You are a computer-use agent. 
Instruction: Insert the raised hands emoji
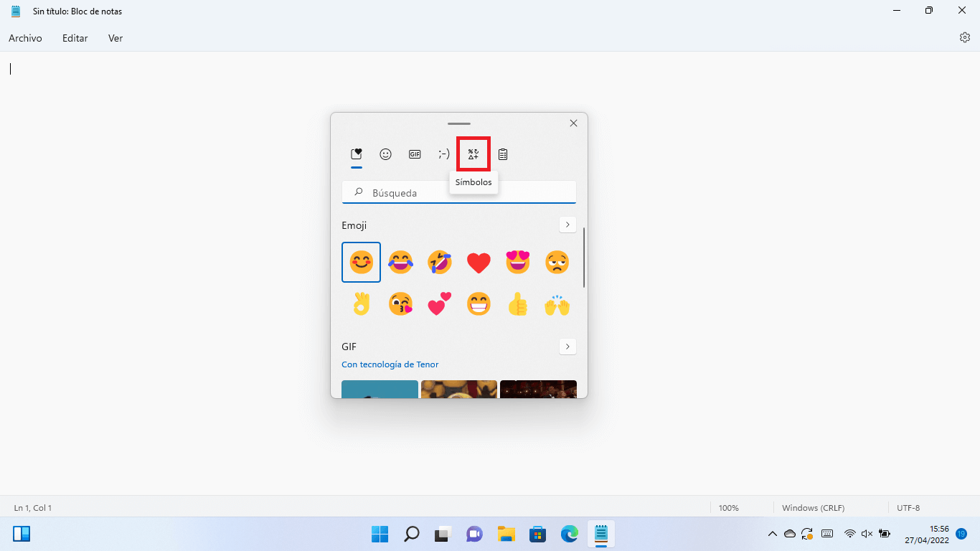(557, 304)
